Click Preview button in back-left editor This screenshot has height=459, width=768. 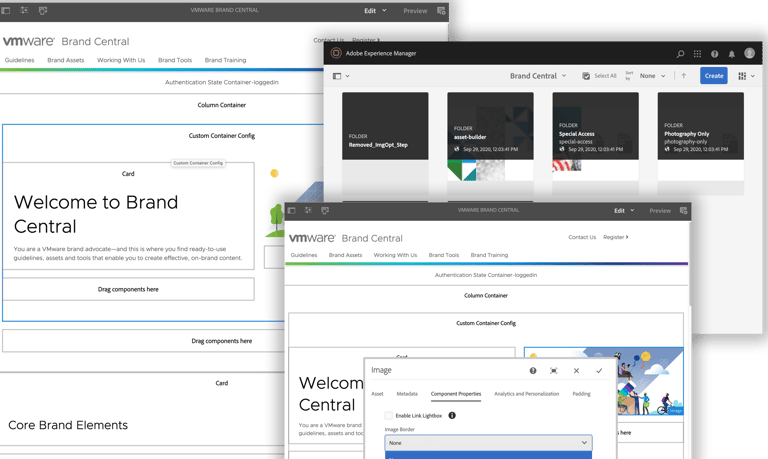pos(415,11)
